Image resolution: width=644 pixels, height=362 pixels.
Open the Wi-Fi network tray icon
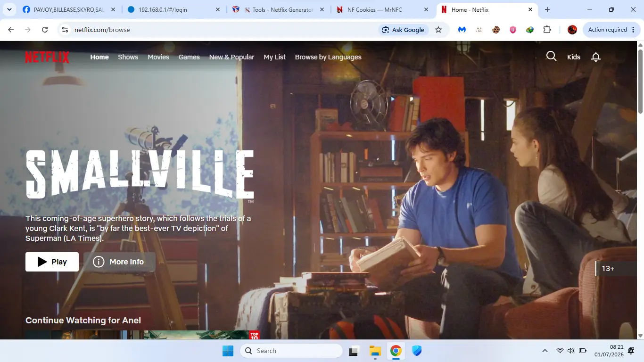pos(560,351)
